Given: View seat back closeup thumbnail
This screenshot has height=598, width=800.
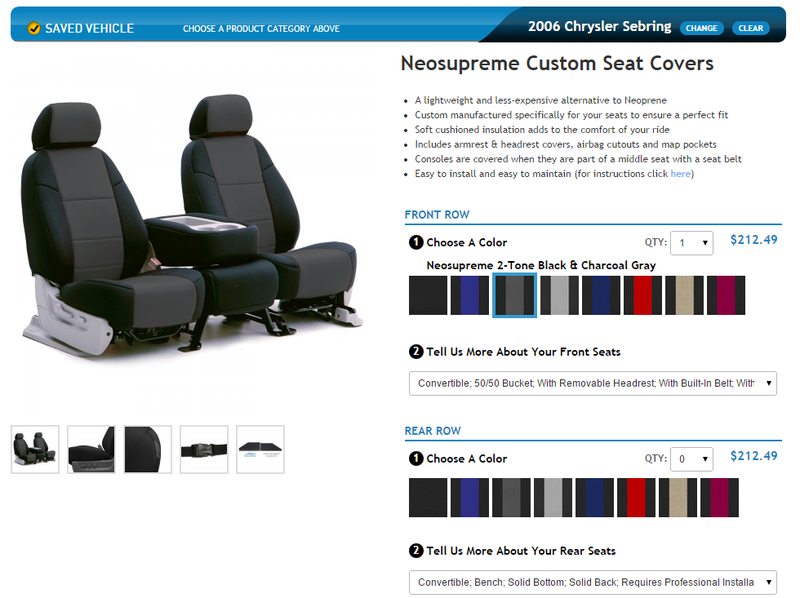Looking at the screenshot, I should [147, 450].
